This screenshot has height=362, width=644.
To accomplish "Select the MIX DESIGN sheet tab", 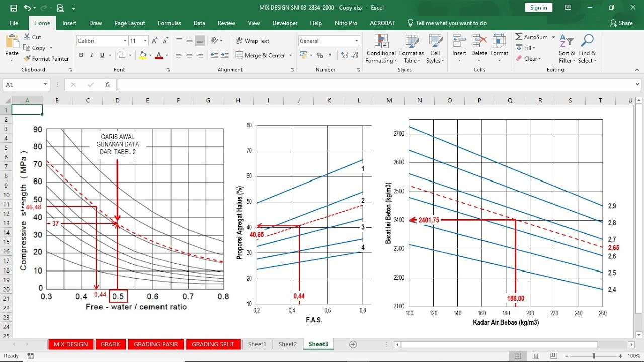I will [x=70, y=344].
